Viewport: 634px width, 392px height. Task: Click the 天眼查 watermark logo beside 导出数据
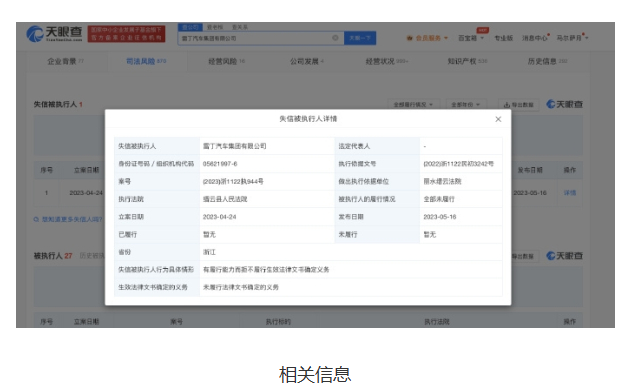[x=564, y=104]
